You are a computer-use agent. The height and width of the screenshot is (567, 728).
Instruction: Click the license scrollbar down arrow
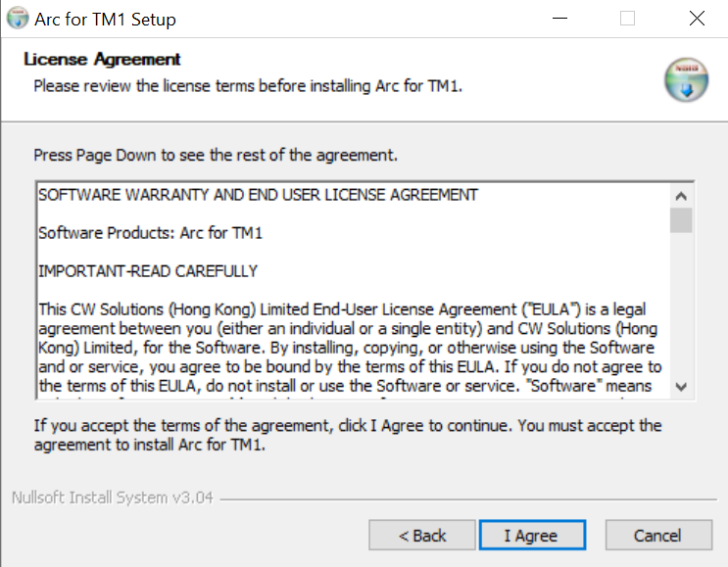pyautogui.click(x=682, y=387)
